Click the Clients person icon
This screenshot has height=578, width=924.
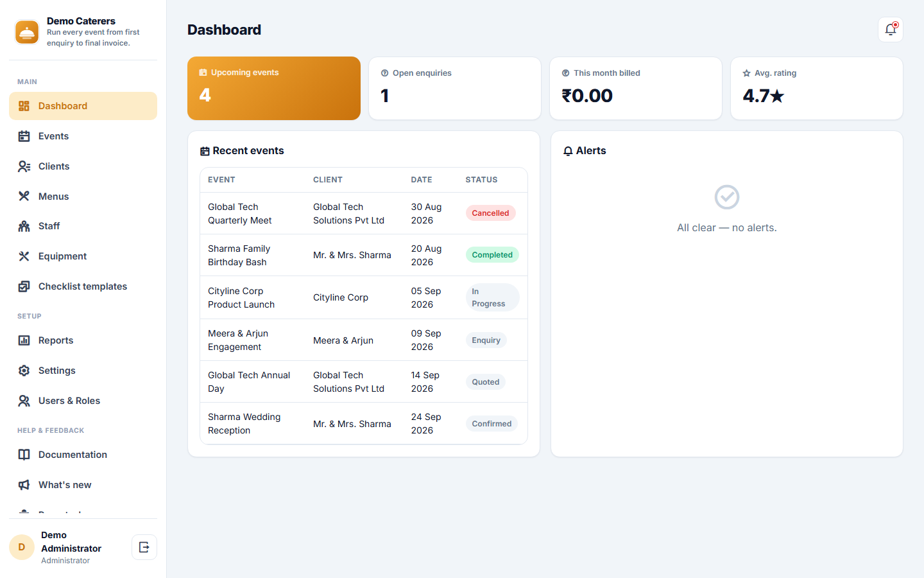click(24, 166)
